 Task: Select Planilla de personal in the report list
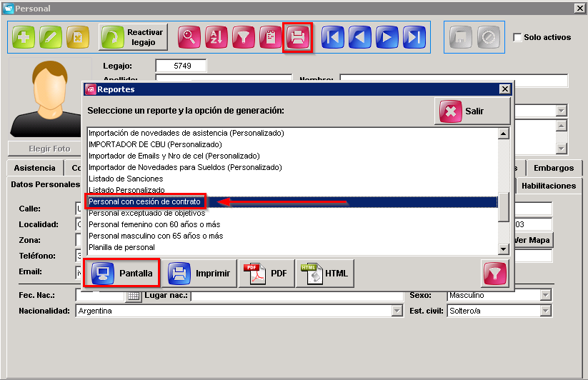click(121, 247)
